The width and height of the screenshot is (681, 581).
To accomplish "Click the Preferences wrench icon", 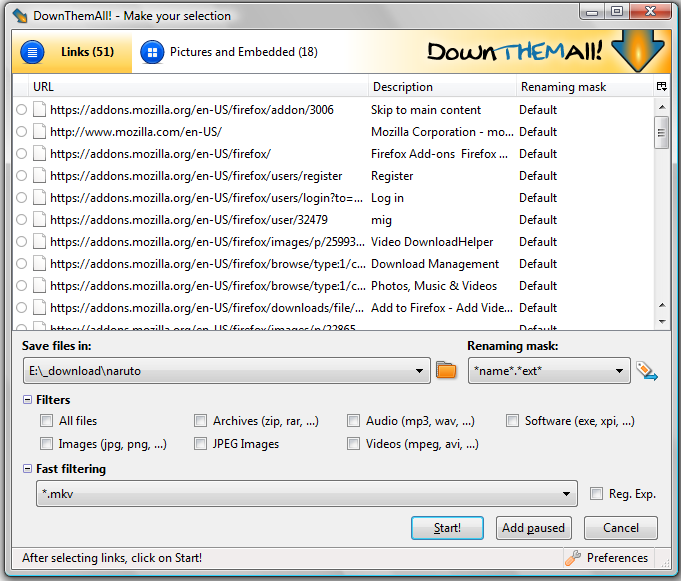I will tap(573, 558).
